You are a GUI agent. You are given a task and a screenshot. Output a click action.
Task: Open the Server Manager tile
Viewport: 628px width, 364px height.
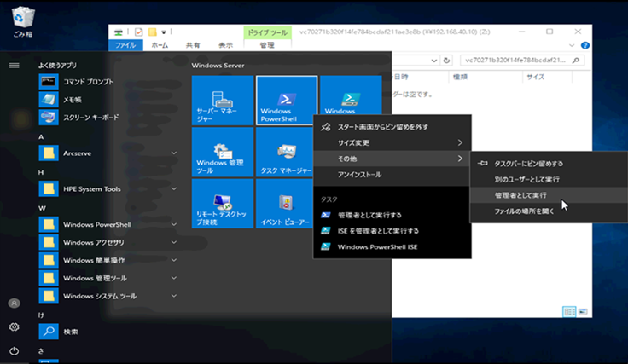[223, 101]
